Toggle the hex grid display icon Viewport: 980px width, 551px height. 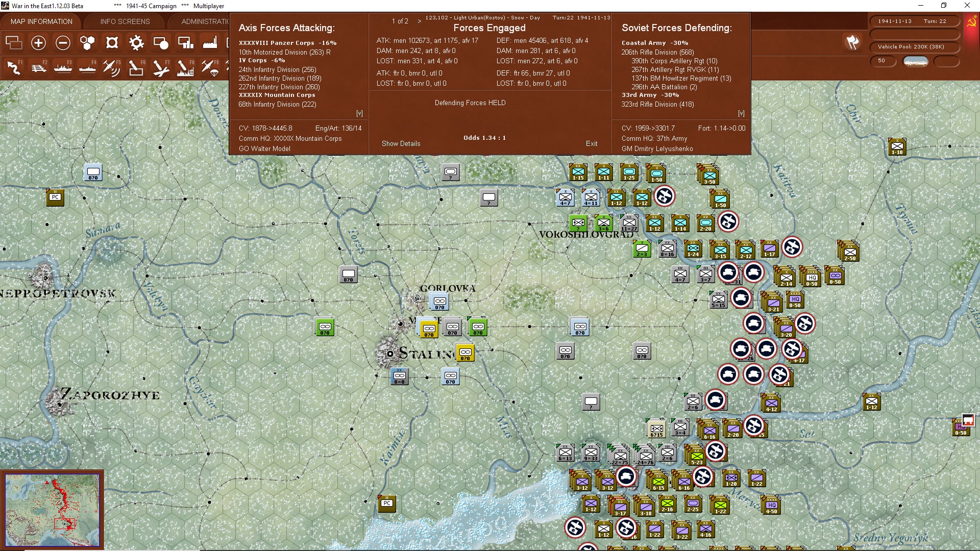coord(87,43)
